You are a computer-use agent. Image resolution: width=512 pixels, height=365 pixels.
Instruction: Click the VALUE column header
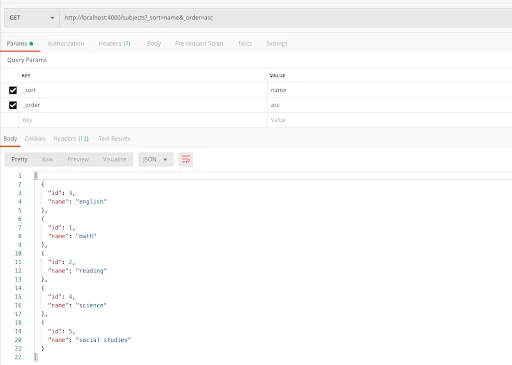coord(277,76)
